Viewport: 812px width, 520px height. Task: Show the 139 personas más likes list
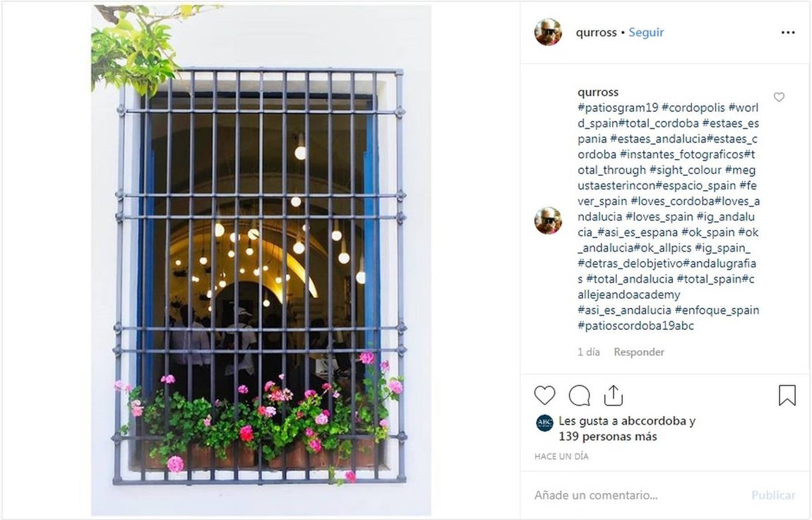[x=608, y=437]
